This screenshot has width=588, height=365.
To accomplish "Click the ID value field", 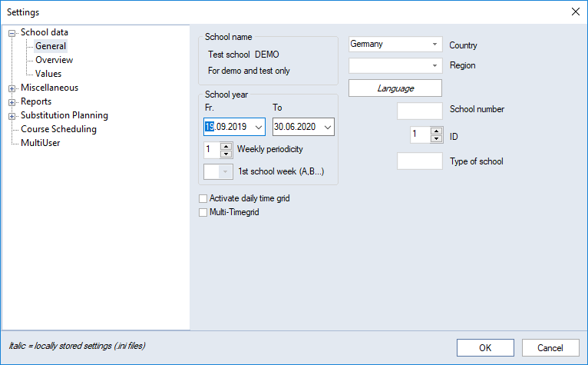I will 421,134.
